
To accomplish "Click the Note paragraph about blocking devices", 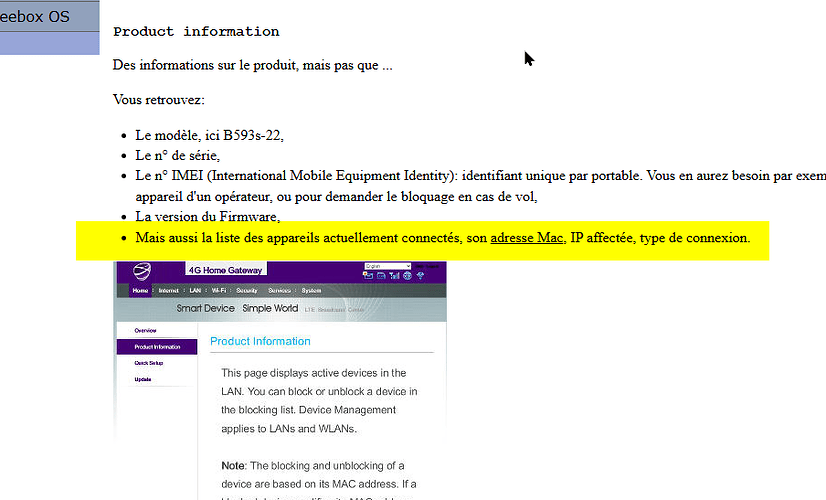I will coord(319,482).
